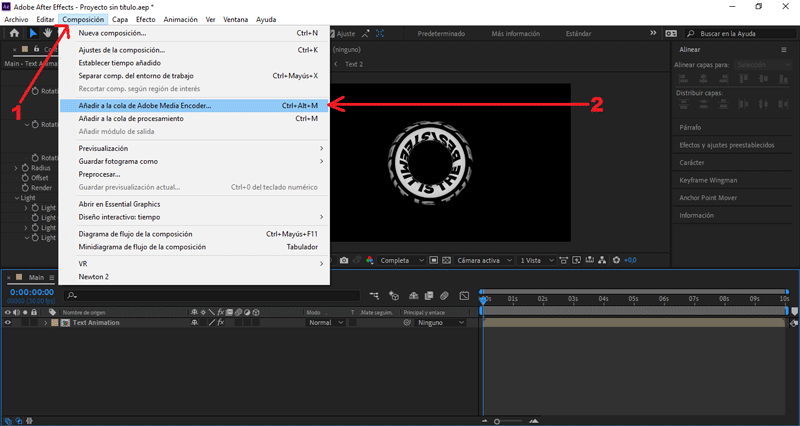800x426 pixels.
Task: Open the 1 Vista layout dropdown
Action: click(536, 260)
